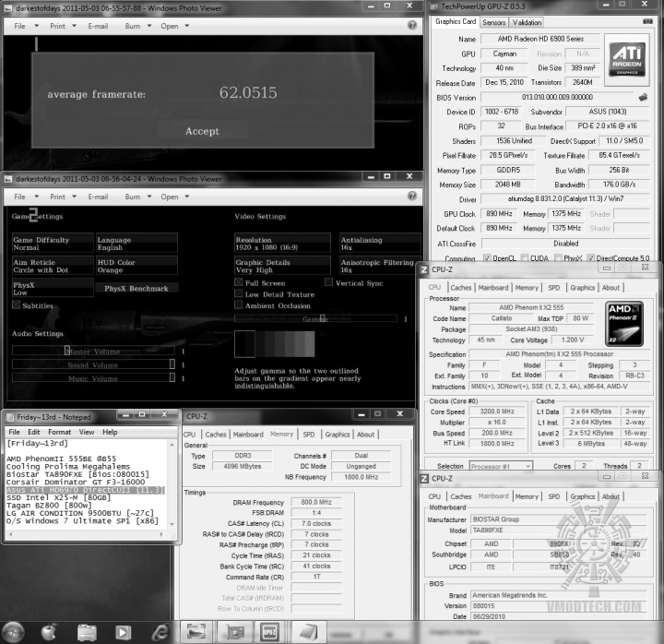Click the apple icon on the taskbar
The image size is (664, 644).
click(49, 633)
